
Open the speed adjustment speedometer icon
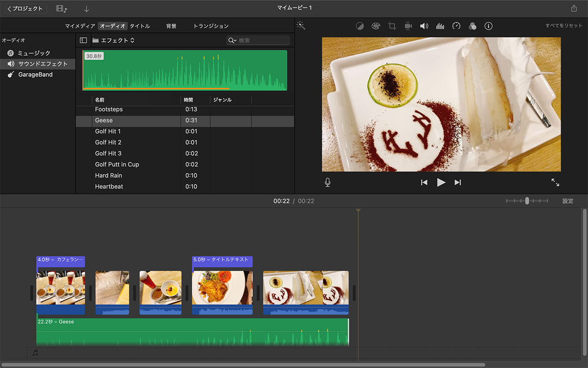pos(456,26)
